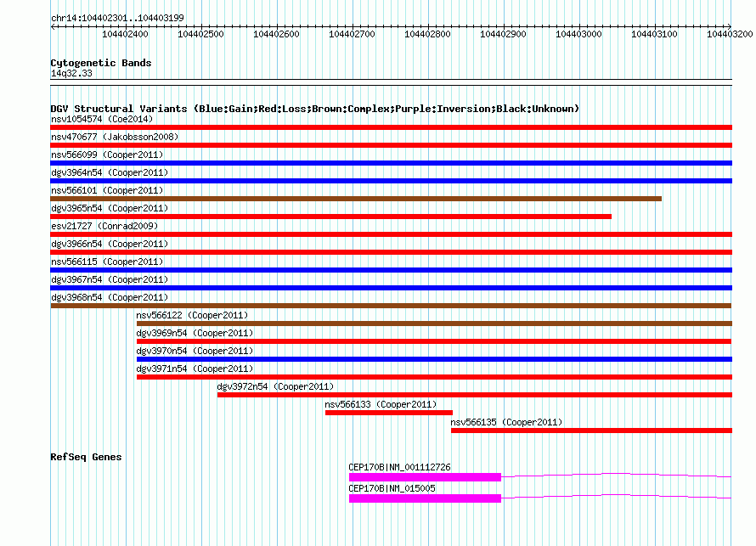Open CEP170B|NM_001112726 gene label

point(399,467)
